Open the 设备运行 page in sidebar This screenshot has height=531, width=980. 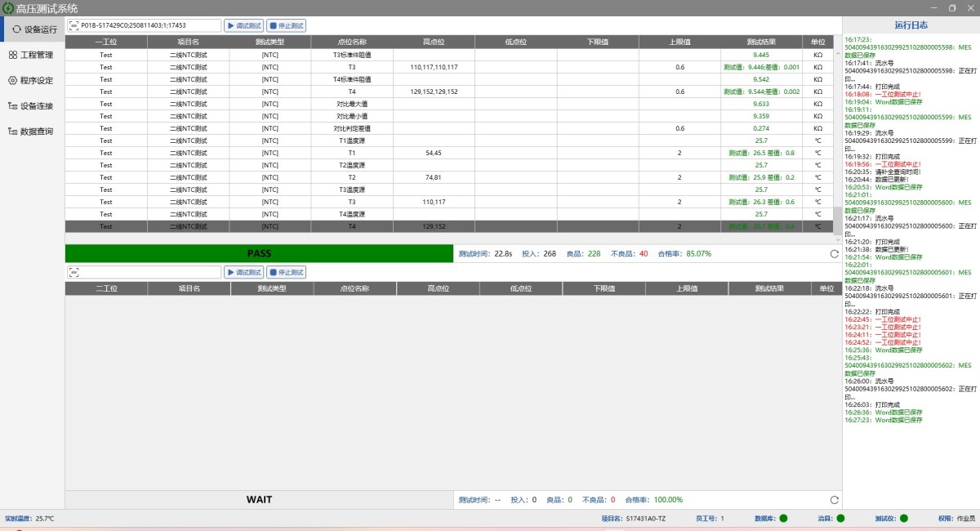[x=33, y=29]
